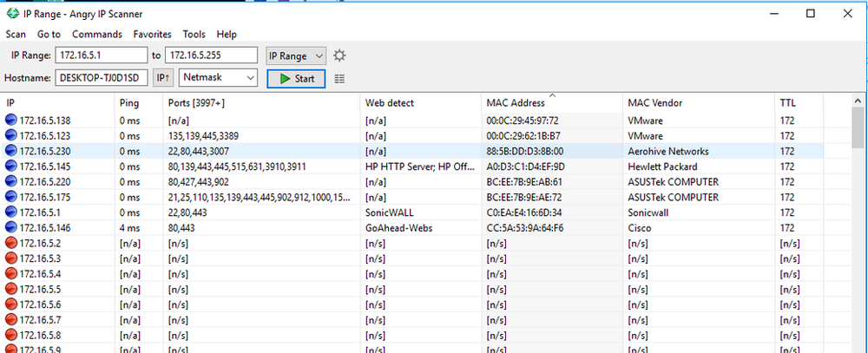
Task: Open the Commands menu
Action: tap(97, 35)
